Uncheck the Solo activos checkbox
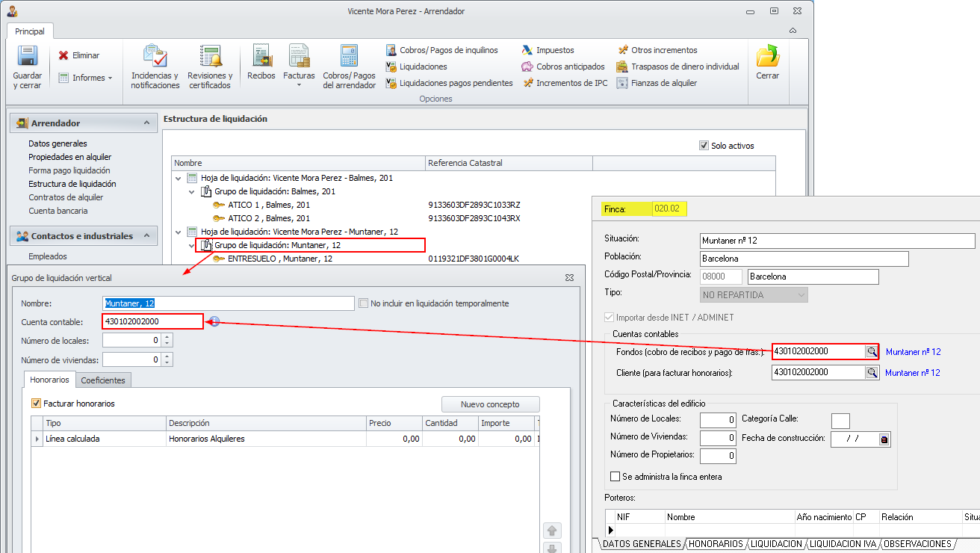980x553 pixels. [x=704, y=146]
